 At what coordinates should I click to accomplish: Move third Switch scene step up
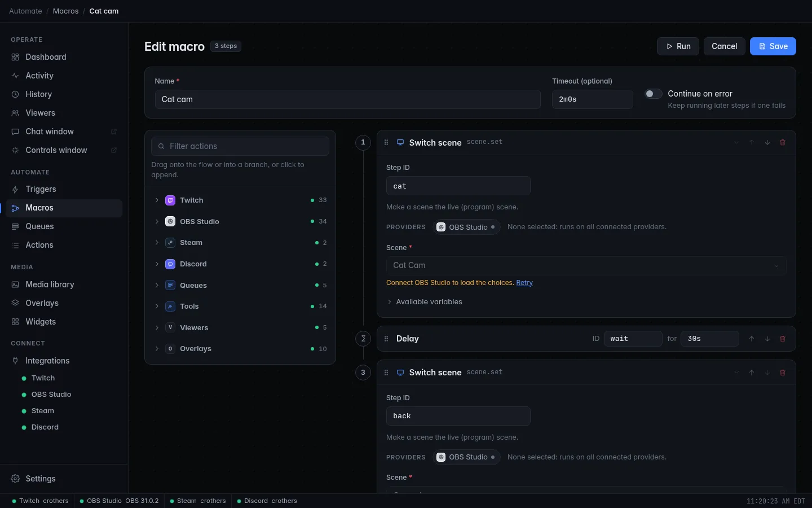pos(752,373)
